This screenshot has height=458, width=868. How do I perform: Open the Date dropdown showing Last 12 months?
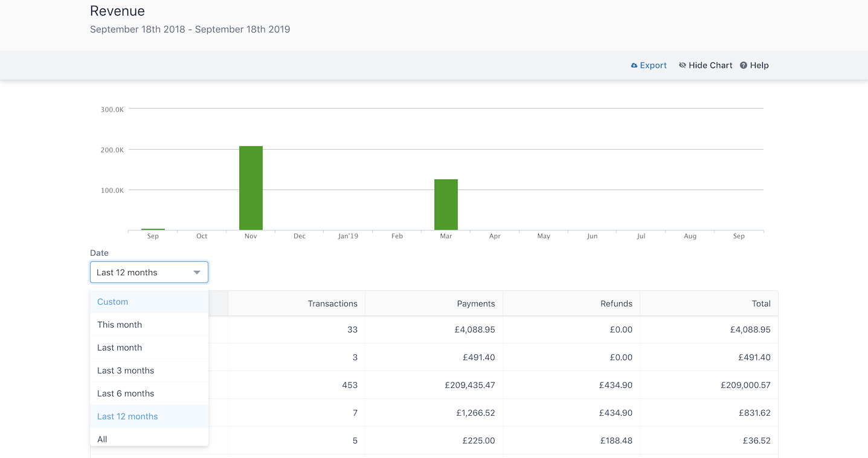[x=149, y=272]
